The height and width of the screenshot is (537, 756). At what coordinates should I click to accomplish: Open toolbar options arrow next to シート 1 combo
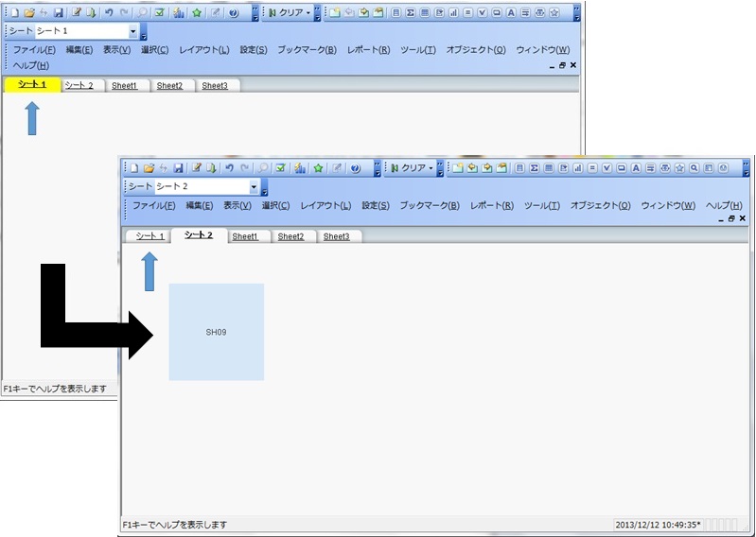click(144, 32)
